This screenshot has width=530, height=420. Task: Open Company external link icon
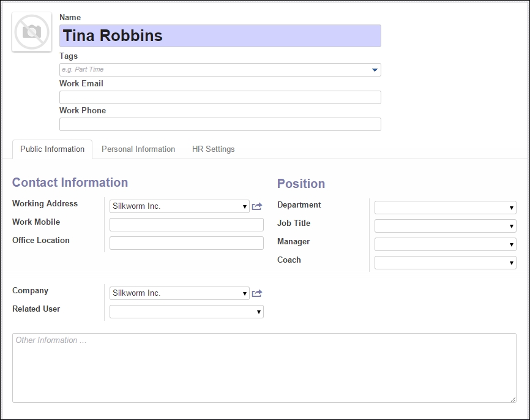[x=257, y=293]
